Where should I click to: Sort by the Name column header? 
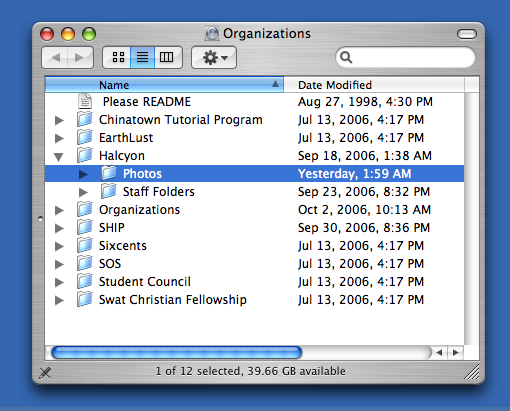coord(164,85)
